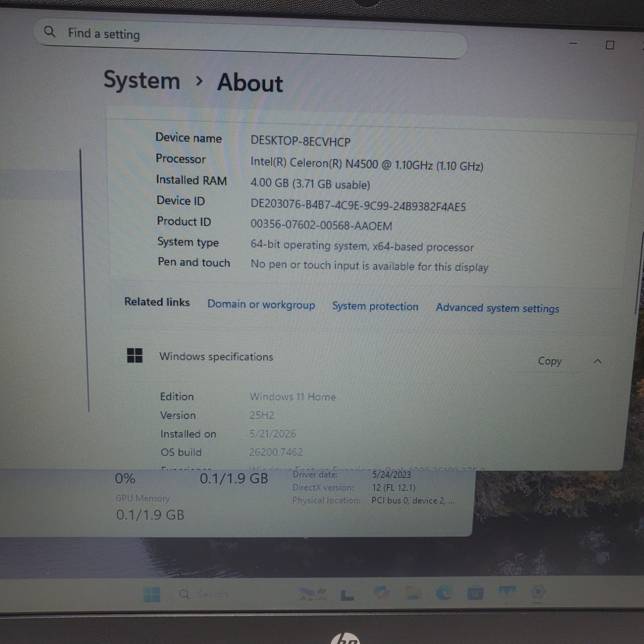Screen dimensions: 644x644
Task: Select the installed on date 5/21/2026
Action: click(x=273, y=434)
